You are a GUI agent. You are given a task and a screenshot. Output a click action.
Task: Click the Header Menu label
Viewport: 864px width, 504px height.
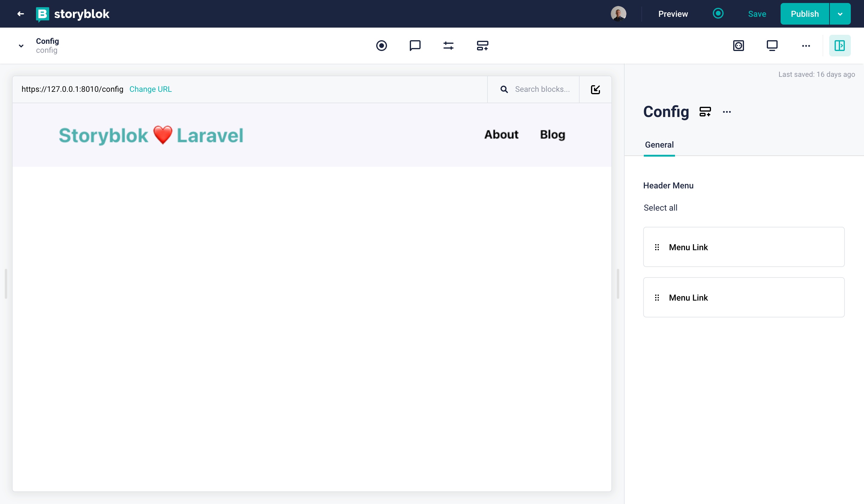pyautogui.click(x=668, y=185)
